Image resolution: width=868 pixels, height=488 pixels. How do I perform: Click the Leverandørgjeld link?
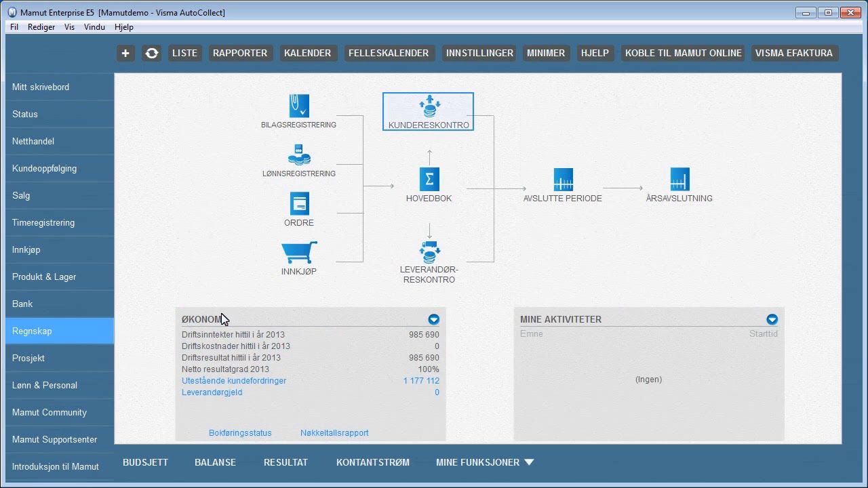click(212, 392)
